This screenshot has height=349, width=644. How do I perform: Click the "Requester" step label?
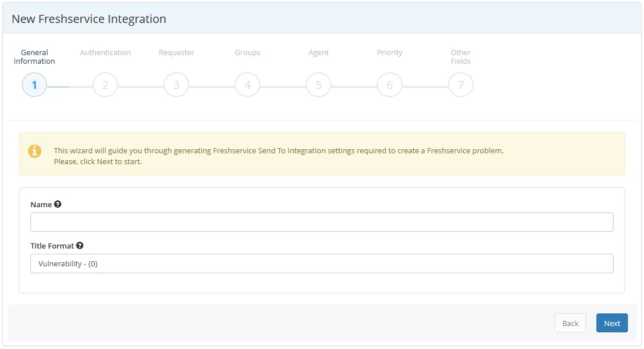coord(176,53)
